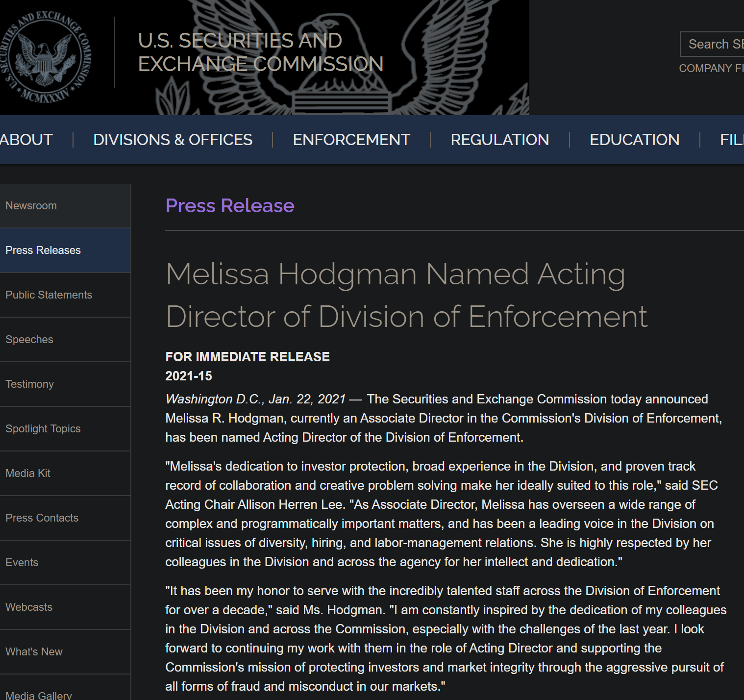This screenshot has width=744, height=700.
Task: Click the Melissa Hodgman Named Acting Director headline
Action: [x=407, y=295]
